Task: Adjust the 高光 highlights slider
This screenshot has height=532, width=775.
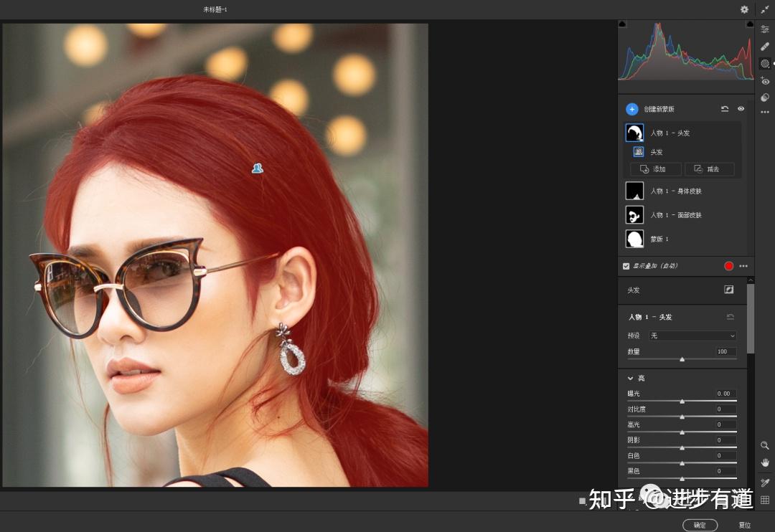Action: [682, 432]
